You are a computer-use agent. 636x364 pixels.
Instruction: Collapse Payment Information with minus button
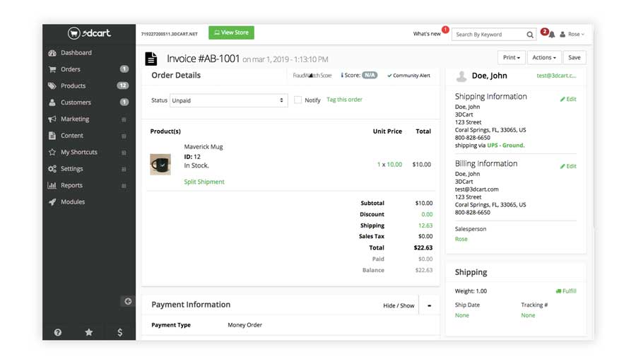429,305
